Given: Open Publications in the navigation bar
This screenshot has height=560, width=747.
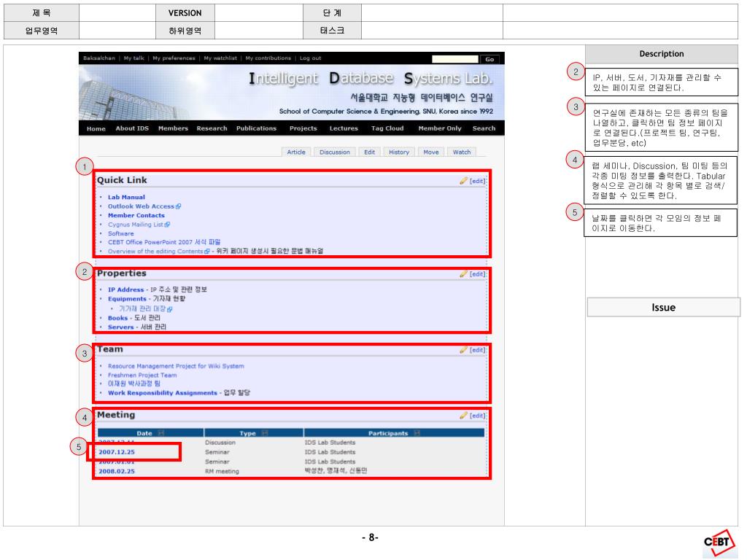Looking at the screenshot, I should (256, 128).
